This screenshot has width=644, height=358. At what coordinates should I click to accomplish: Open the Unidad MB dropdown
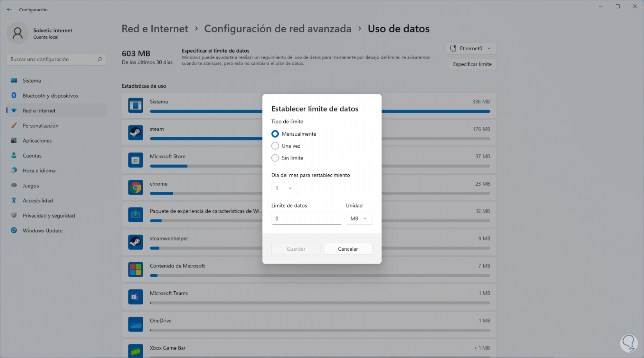coord(359,219)
